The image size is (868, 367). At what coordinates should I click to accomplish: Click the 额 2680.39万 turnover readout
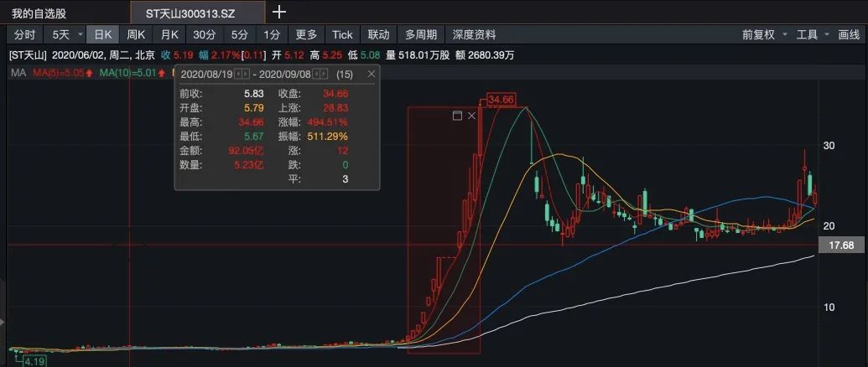(x=485, y=55)
